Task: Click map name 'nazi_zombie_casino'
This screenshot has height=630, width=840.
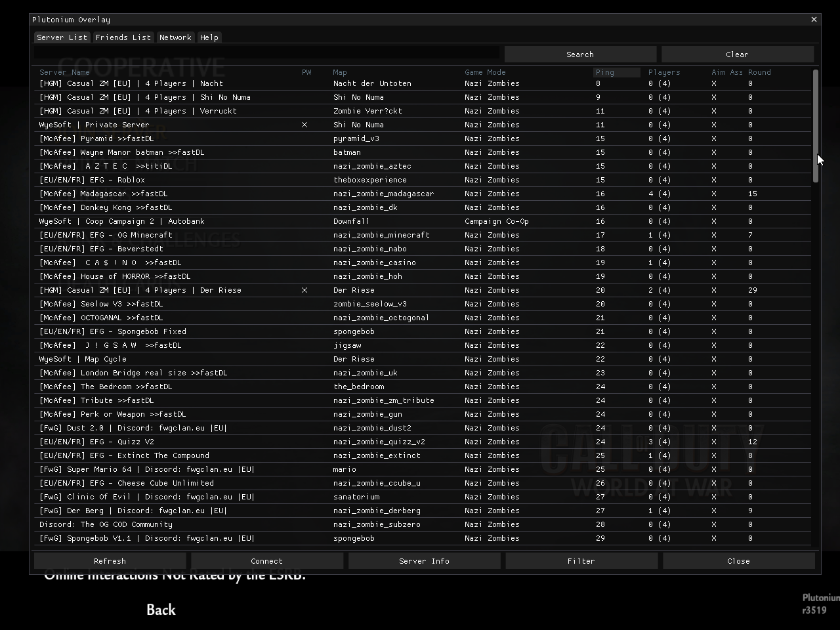Action: click(x=374, y=262)
